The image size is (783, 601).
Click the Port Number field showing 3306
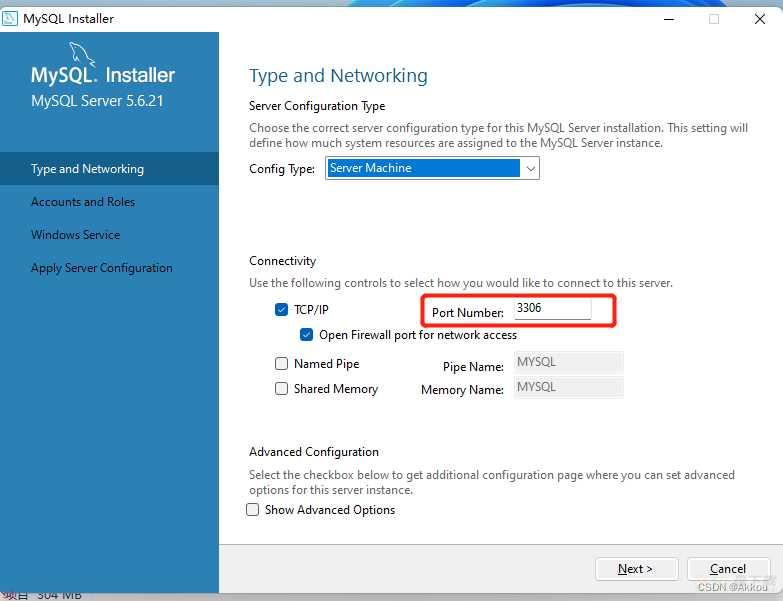(x=552, y=308)
